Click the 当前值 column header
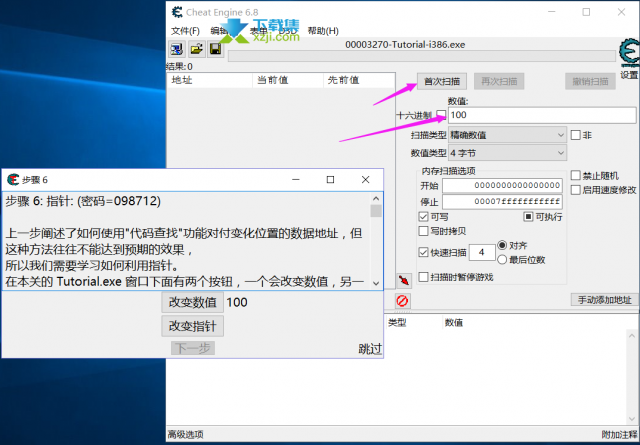The width and height of the screenshot is (640, 445). pyautogui.click(x=288, y=80)
